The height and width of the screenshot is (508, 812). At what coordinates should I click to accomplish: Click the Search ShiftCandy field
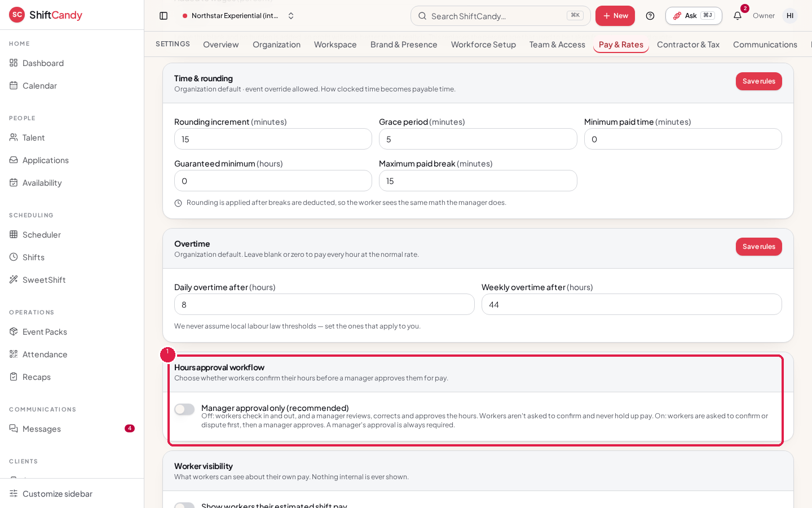click(501, 16)
